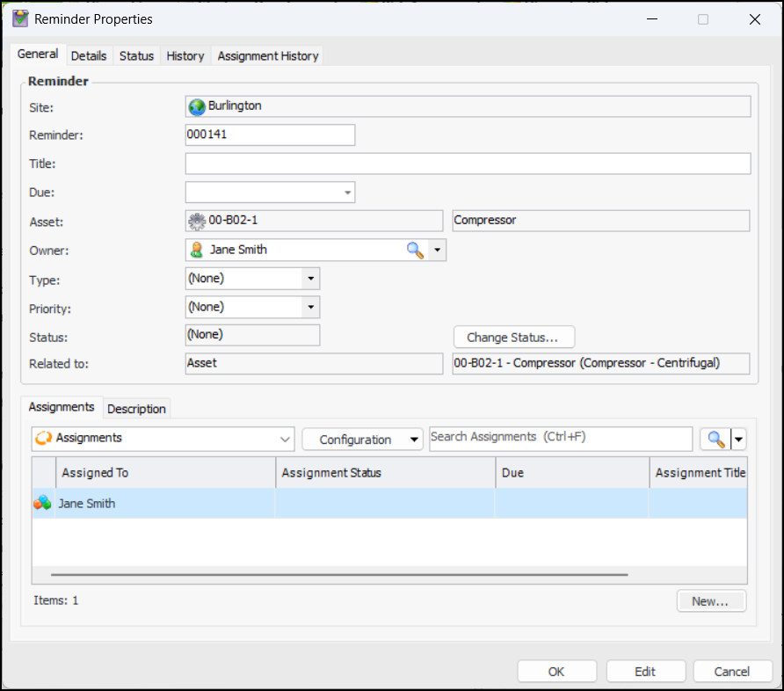The image size is (784, 691).
Task: Expand the search options arrow next to magnifier
Action: (x=738, y=440)
